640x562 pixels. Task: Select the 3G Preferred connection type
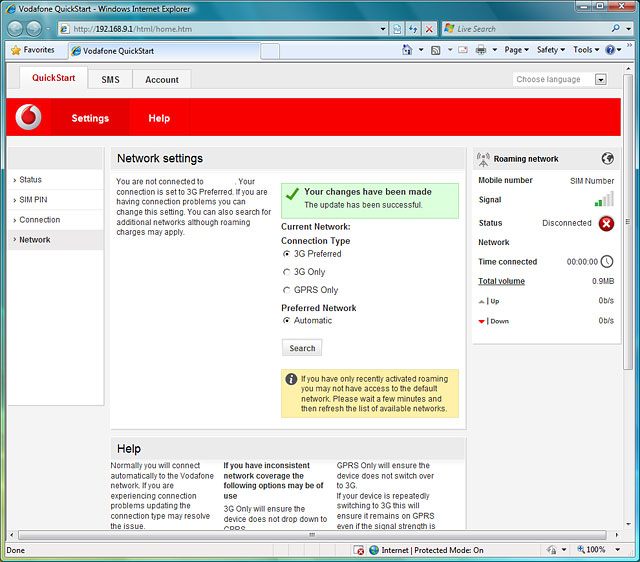click(287, 254)
